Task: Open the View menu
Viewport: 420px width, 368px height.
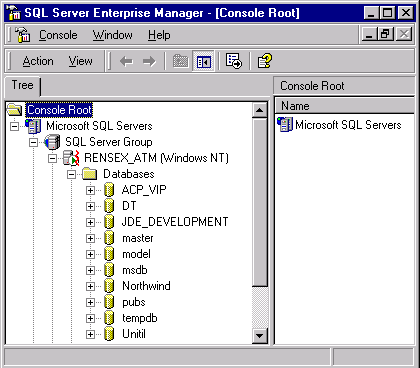Action: 80,61
